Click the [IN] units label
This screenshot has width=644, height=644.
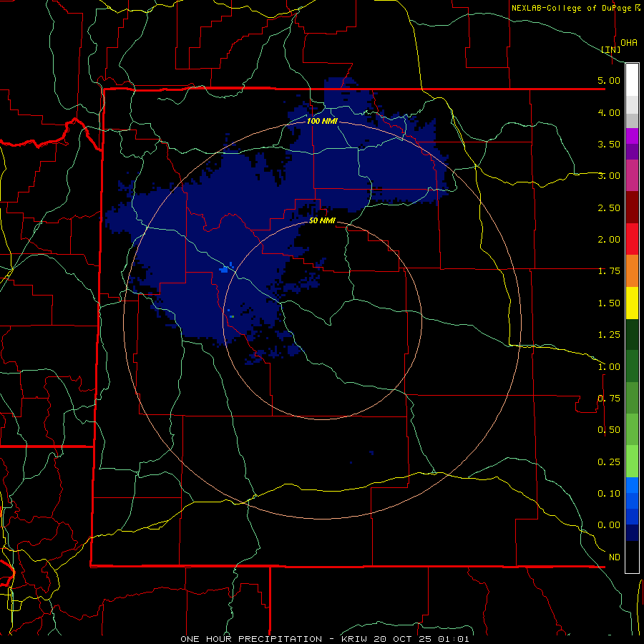(x=611, y=49)
